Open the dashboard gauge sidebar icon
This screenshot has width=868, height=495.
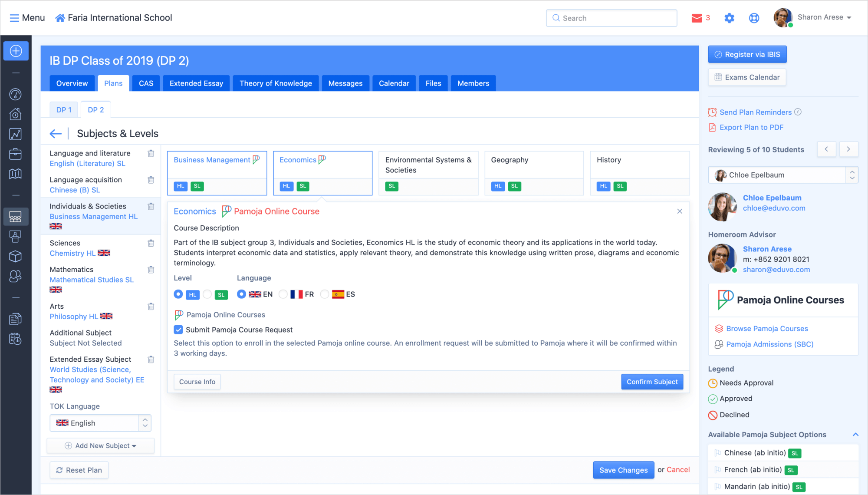16,94
